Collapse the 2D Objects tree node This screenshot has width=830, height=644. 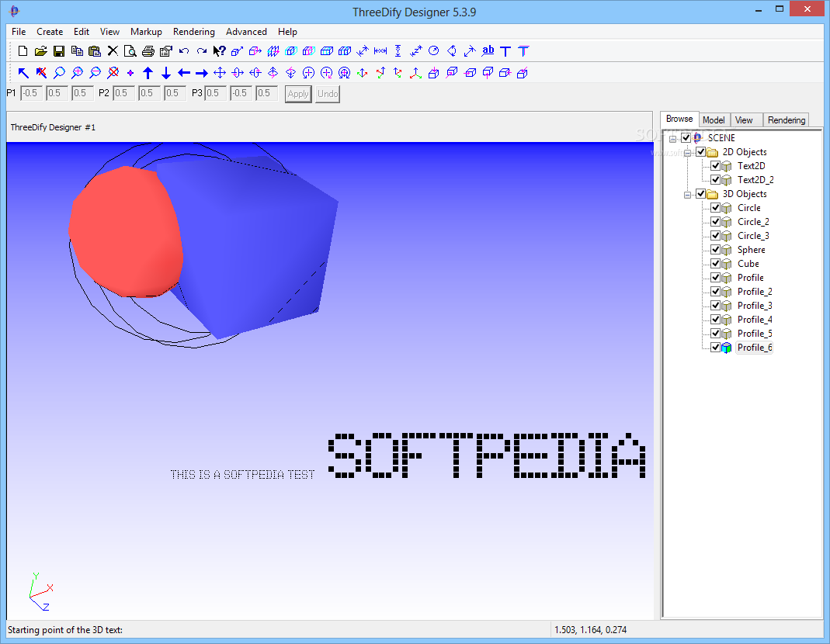(688, 153)
